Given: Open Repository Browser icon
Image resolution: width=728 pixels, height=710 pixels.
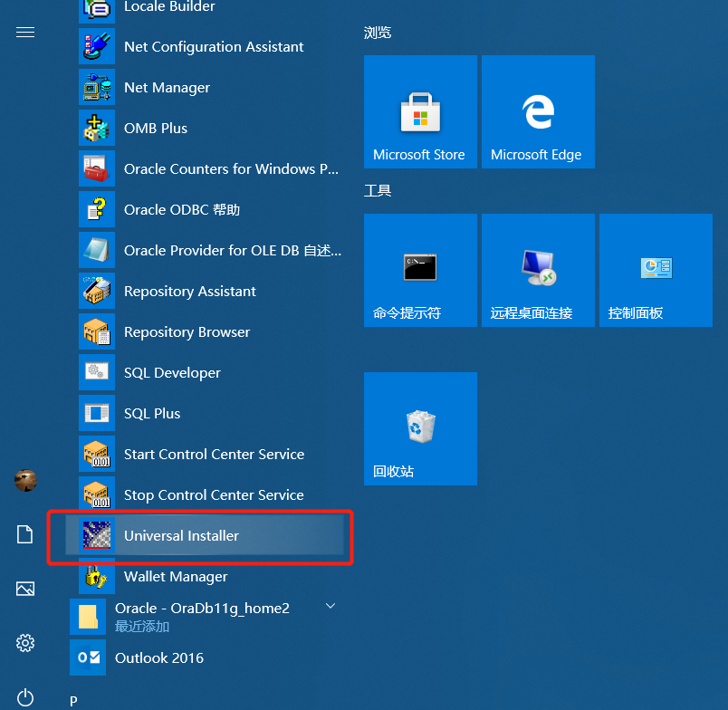Looking at the screenshot, I should point(97,332).
